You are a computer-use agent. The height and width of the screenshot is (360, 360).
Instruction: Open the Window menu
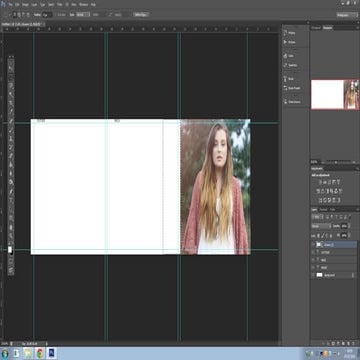[x=84, y=5]
